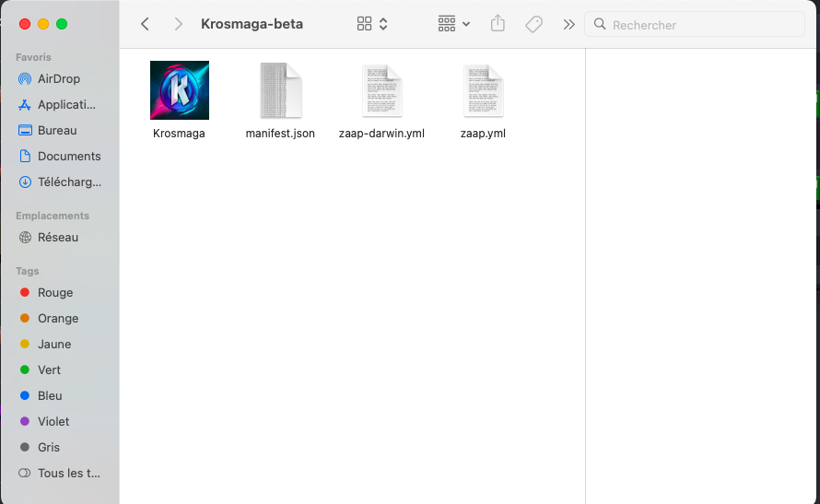Viewport: 820px width, 504px height.
Task: Click the Krosmaga-beta window title
Action: [252, 24]
